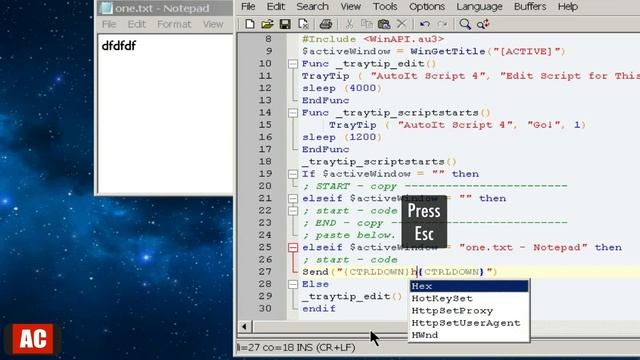Click sleep (1200) on line 16
This screenshot has height=360, width=640.
(342, 137)
